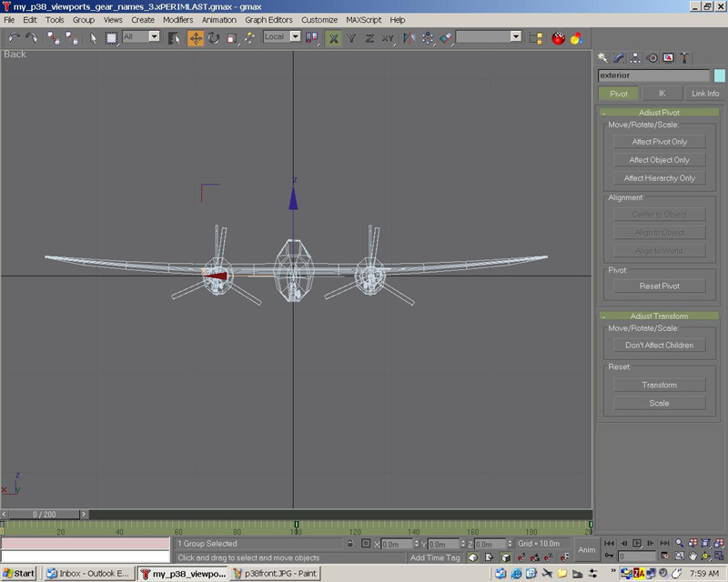Screen dimensions: 728x582
Task: Open the All selection filter dropdown
Action: point(141,37)
